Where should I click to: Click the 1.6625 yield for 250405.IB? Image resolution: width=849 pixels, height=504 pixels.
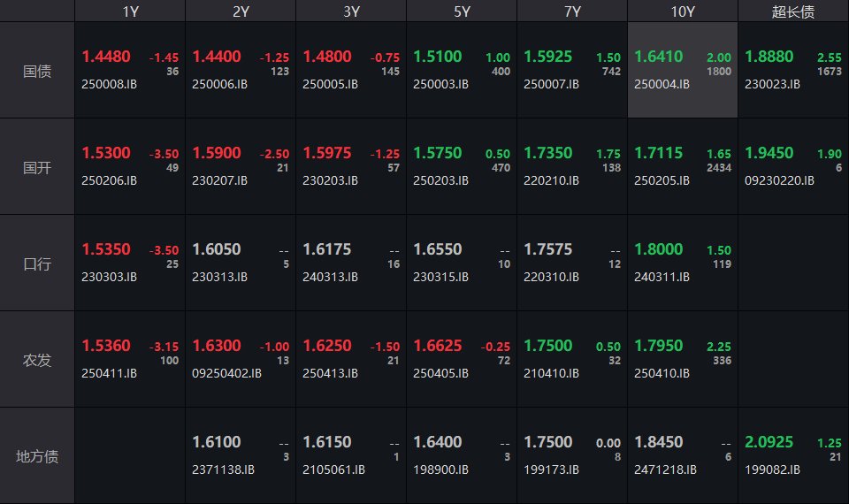[437, 346]
